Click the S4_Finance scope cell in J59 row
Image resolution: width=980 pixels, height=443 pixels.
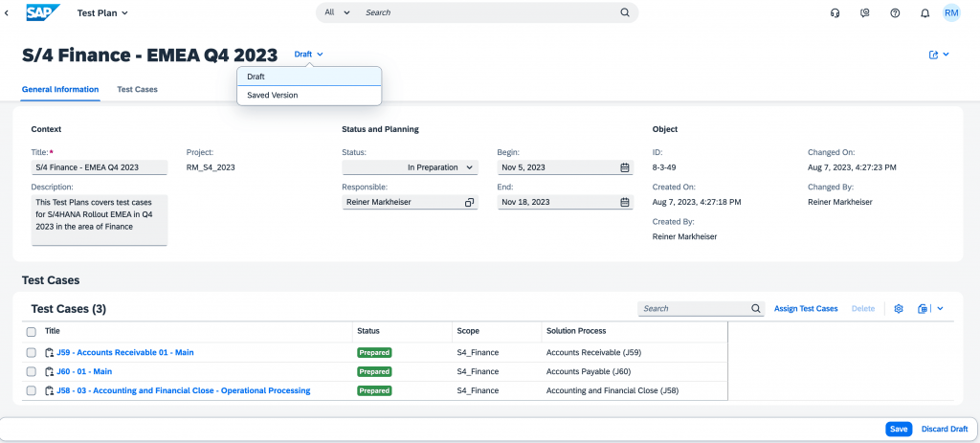tap(479, 352)
